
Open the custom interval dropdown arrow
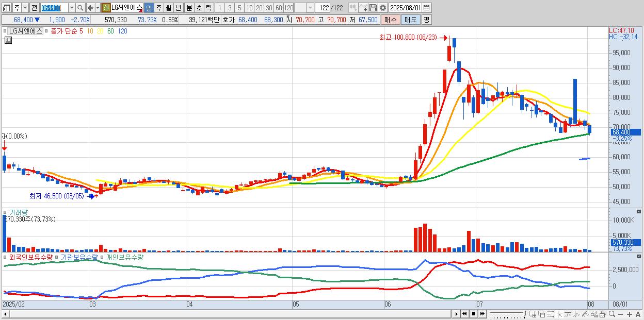click(x=310, y=8)
